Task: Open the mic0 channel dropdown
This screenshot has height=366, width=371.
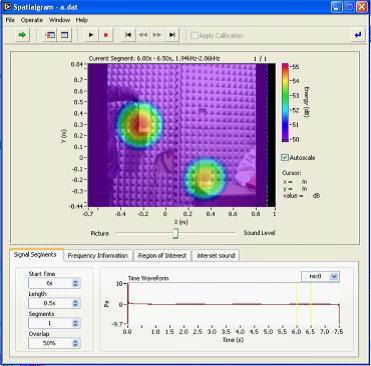Action: [334, 276]
